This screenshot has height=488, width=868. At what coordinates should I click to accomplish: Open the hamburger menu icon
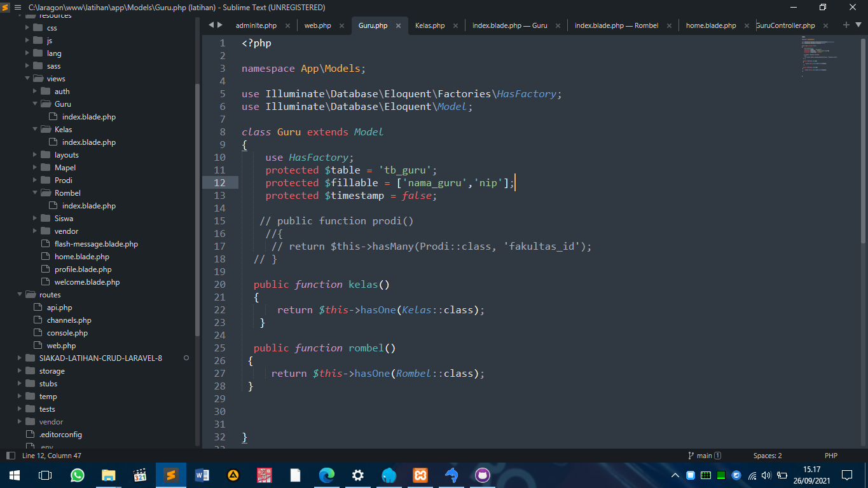(16, 7)
